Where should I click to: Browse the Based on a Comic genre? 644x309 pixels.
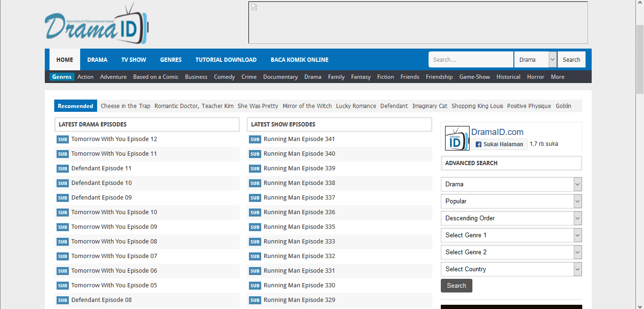tap(156, 77)
